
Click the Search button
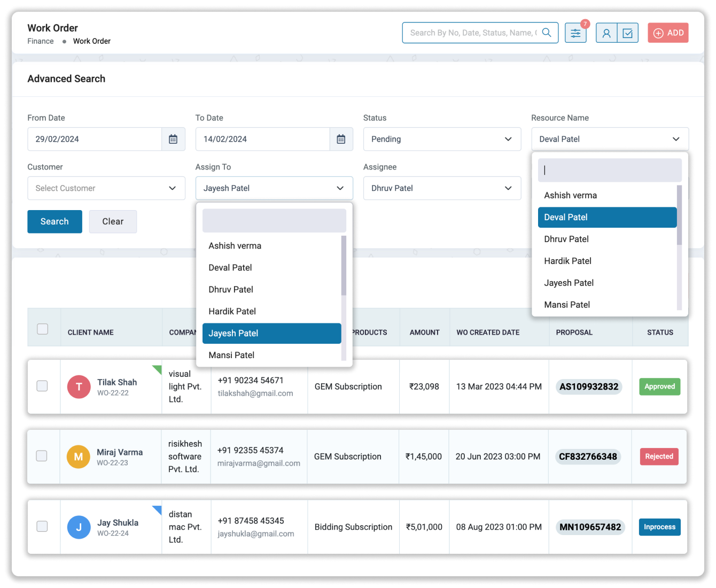click(x=55, y=221)
